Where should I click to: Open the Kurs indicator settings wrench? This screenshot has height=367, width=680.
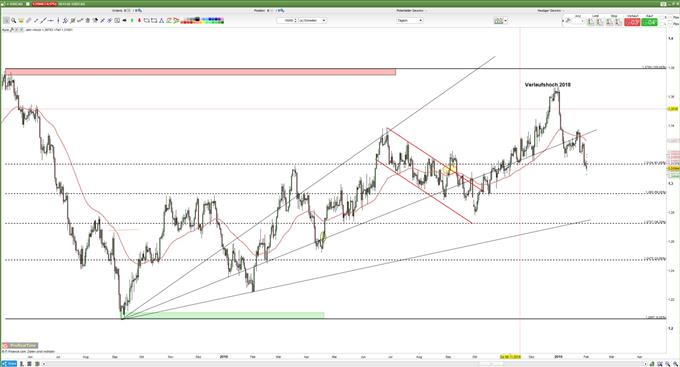point(12,29)
